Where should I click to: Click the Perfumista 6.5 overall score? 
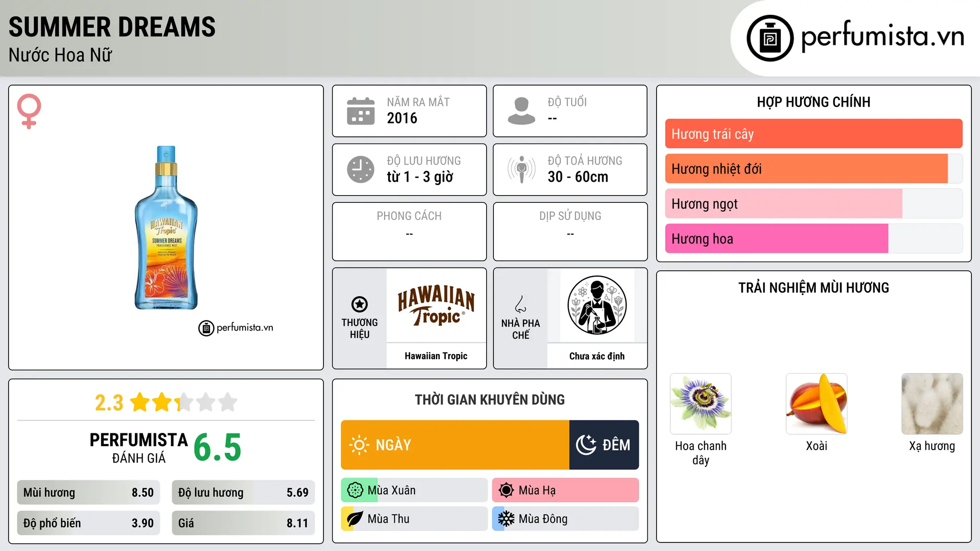point(217,448)
